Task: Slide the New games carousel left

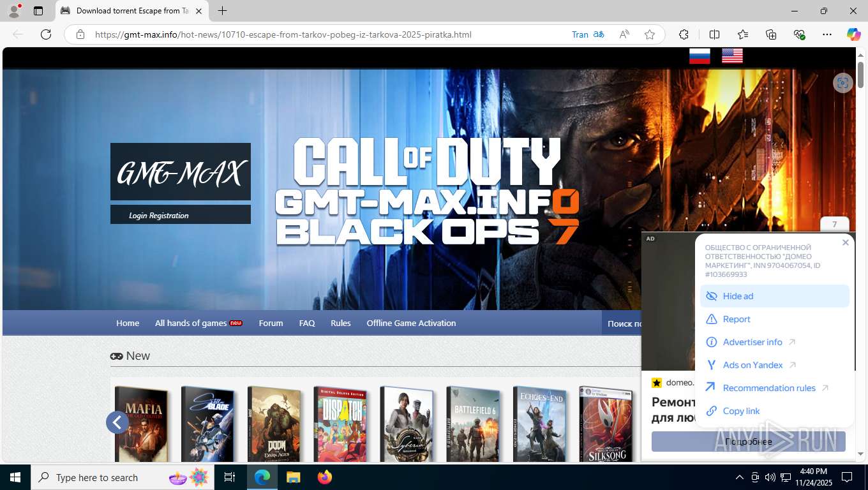Action: point(117,422)
